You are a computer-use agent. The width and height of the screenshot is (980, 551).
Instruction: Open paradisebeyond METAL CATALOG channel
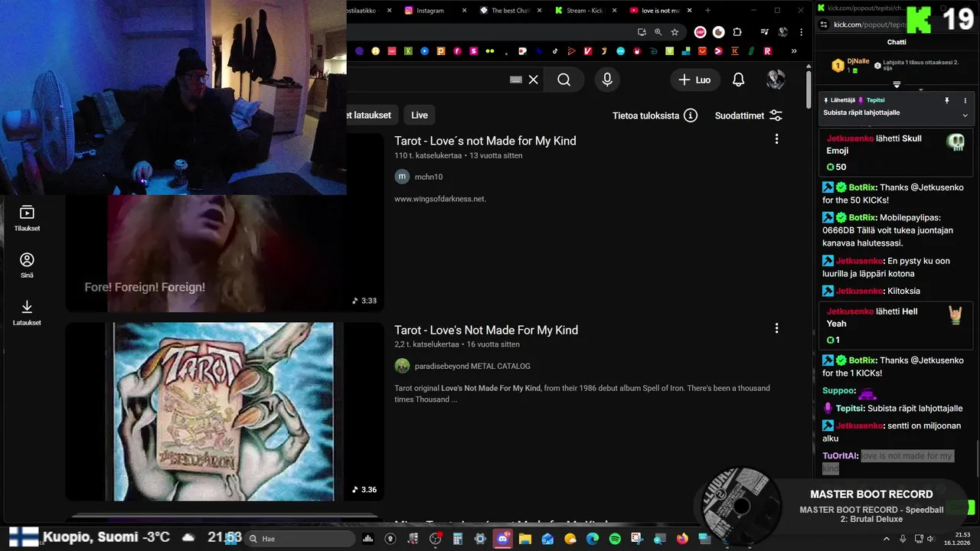click(x=472, y=366)
